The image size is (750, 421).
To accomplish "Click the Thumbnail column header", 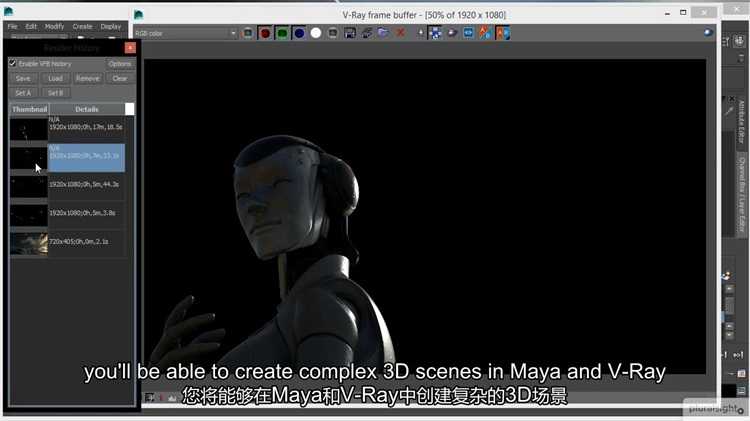I will click(30, 109).
